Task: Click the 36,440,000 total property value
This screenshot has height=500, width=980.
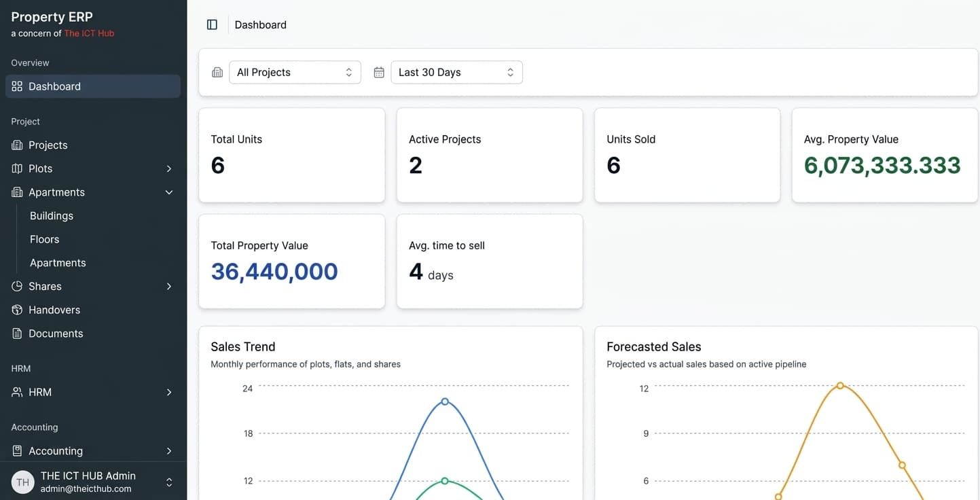Action: click(274, 271)
